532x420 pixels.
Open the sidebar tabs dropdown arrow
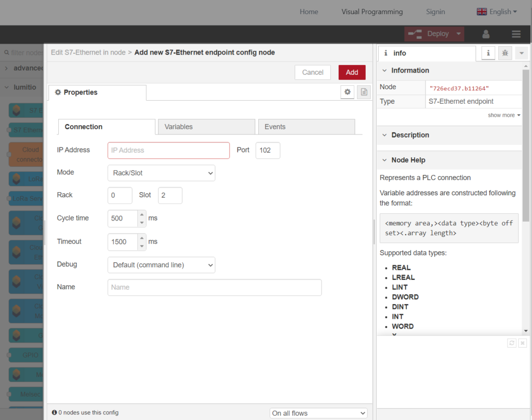click(x=521, y=53)
